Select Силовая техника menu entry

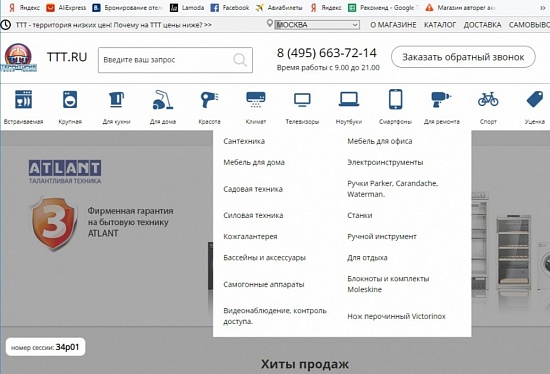(253, 215)
